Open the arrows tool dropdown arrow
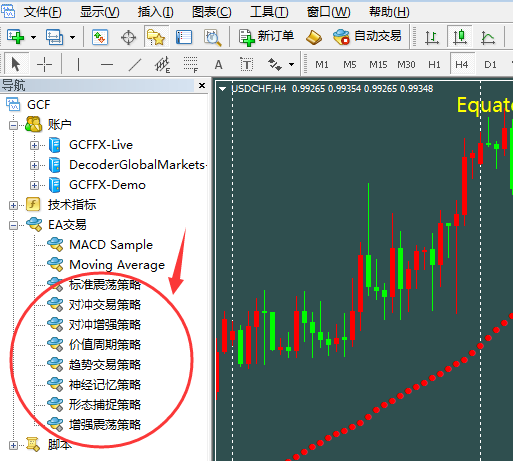 (x=291, y=64)
